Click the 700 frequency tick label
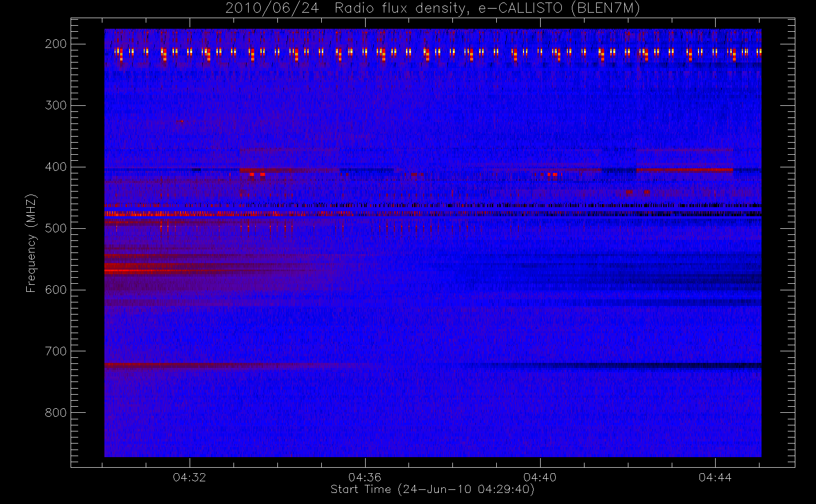 click(x=56, y=351)
